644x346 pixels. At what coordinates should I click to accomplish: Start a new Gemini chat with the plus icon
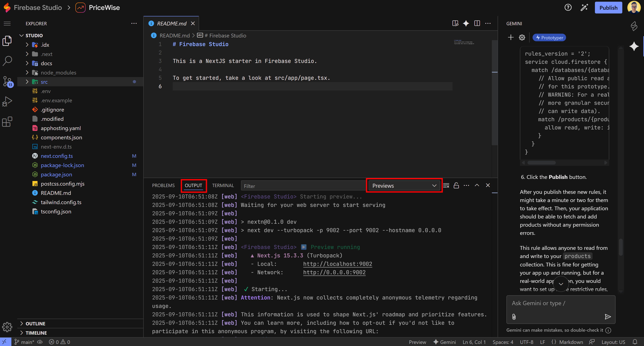[x=511, y=37]
